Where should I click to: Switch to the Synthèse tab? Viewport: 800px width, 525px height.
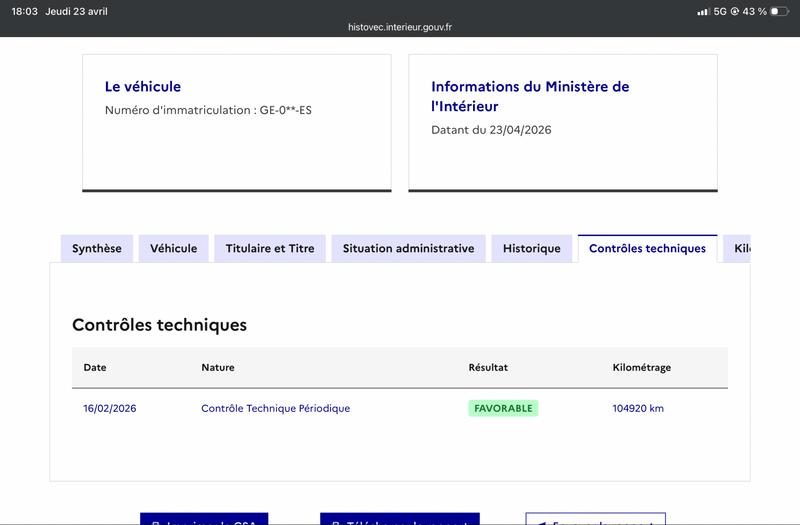[x=97, y=249]
